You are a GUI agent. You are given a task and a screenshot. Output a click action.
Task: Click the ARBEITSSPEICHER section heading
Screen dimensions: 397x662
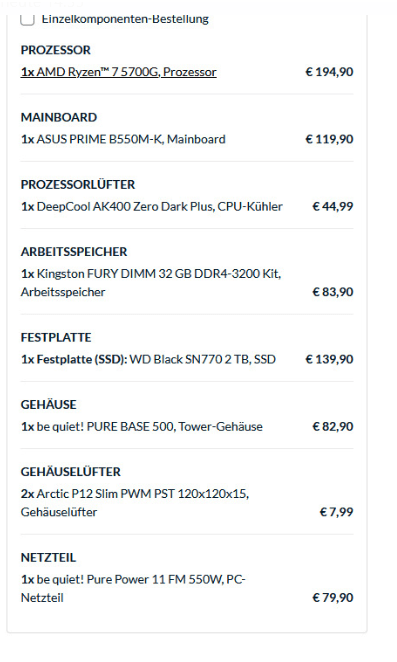74,252
